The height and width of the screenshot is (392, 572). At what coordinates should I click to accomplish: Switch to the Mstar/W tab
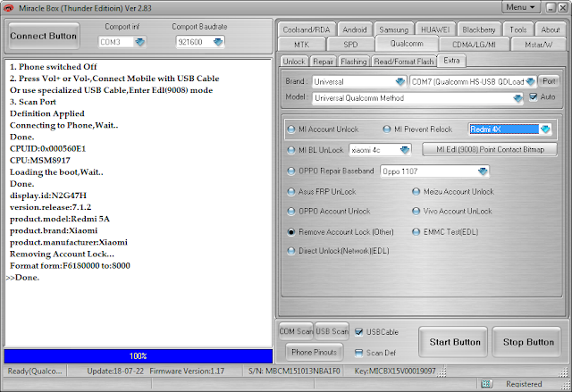pyautogui.click(x=538, y=45)
